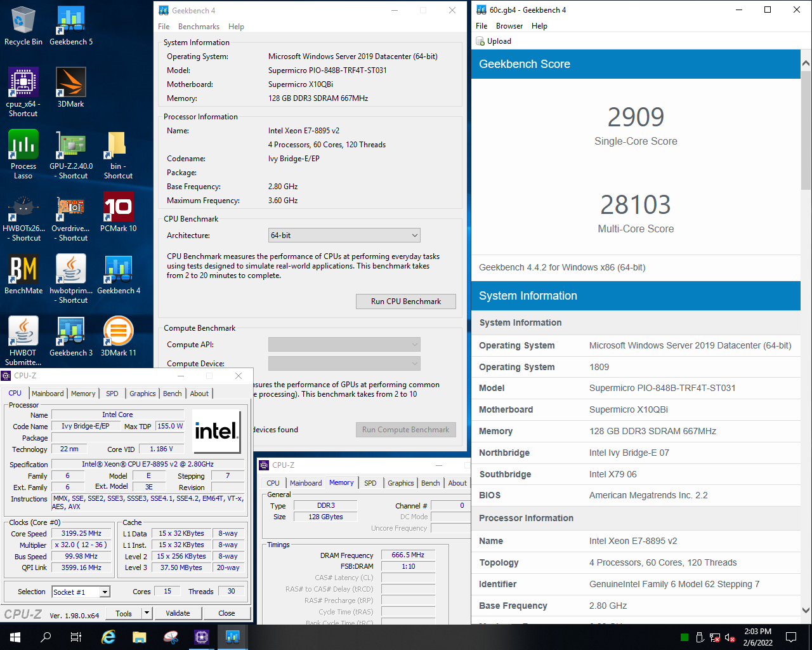Launch hwbotprime shortcut icon

(71, 279)
